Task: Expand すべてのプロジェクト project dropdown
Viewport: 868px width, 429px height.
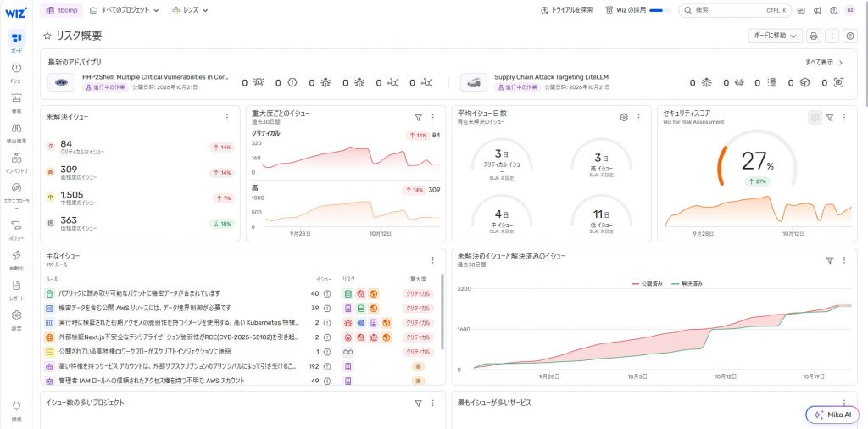Action: [125, 10]
